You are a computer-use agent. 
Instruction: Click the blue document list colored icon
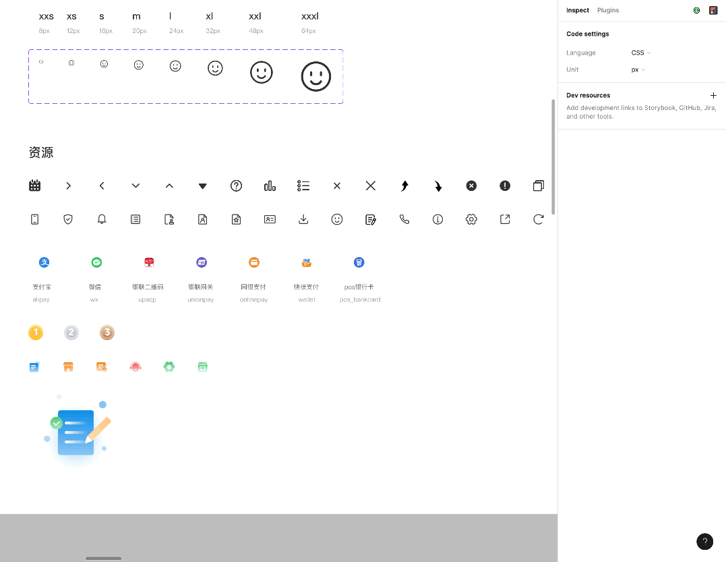(34, 367)
